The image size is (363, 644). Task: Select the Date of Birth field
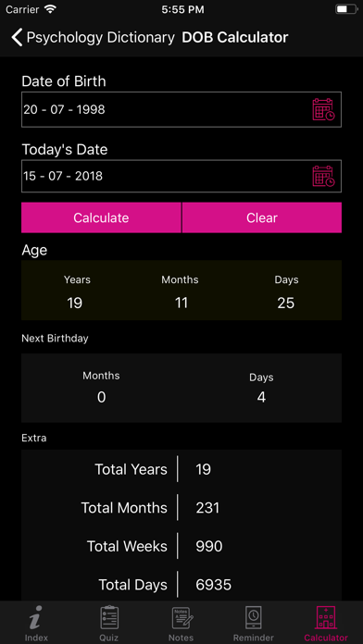tap(181, 109)
